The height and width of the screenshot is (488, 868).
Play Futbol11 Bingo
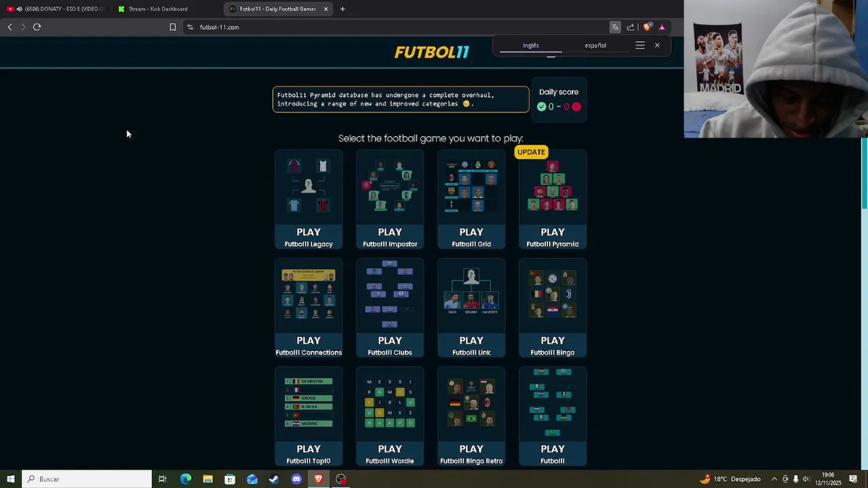[553, 346]
